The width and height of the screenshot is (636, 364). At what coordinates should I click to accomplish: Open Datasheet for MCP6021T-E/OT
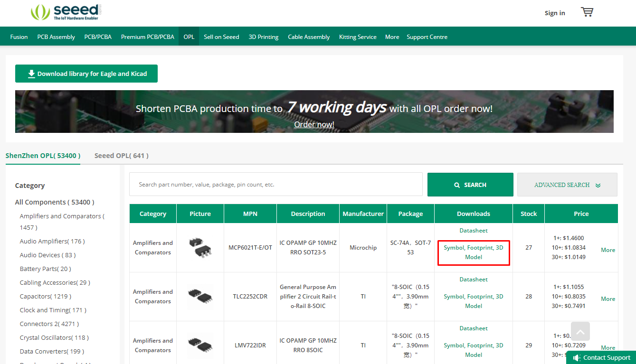click(x=474, y=231)
